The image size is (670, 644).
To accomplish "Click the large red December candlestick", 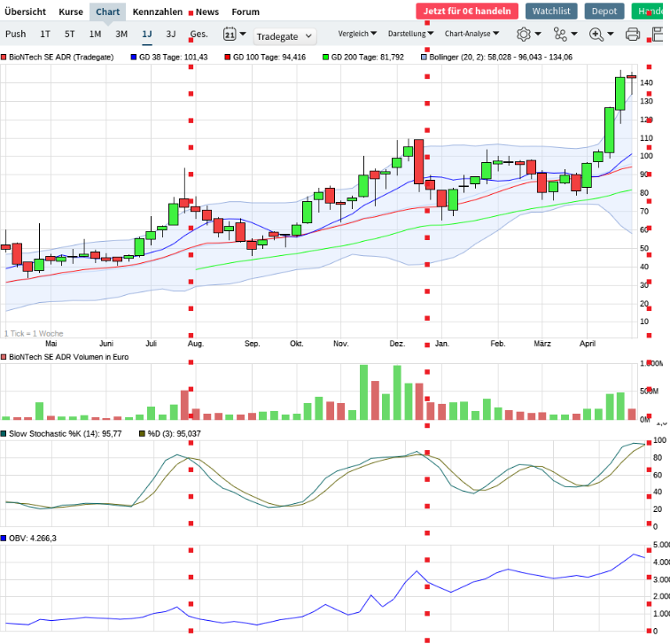I will coord(418,161).
